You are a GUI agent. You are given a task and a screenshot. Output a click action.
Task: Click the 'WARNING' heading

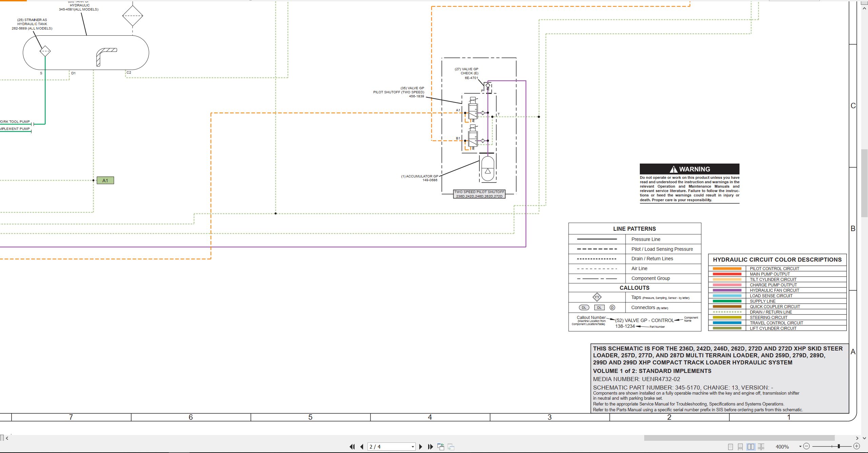(694, 169)
